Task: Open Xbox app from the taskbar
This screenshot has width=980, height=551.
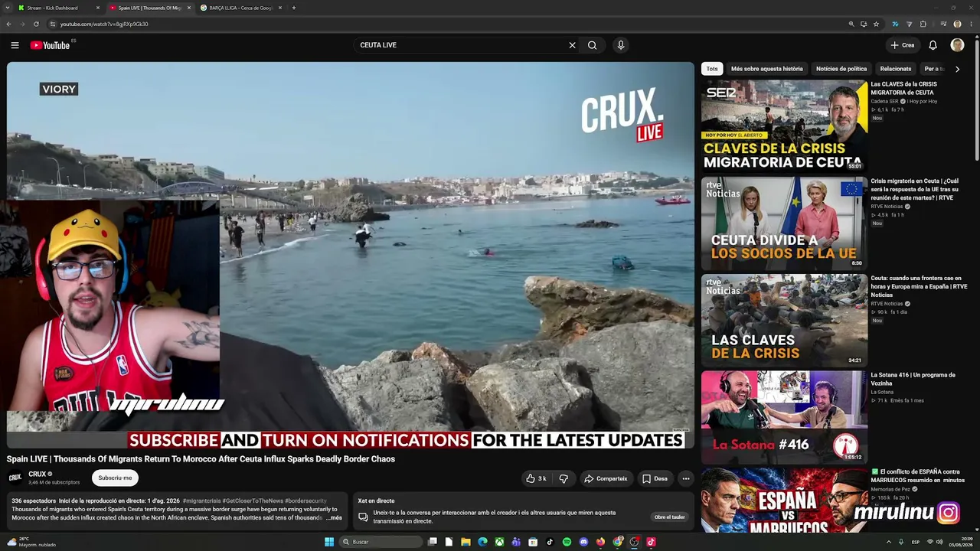Action: click(x=499, y=542)
